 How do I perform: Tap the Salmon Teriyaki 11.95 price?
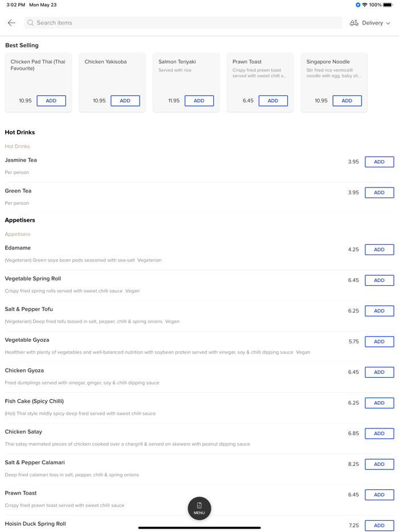174,101
